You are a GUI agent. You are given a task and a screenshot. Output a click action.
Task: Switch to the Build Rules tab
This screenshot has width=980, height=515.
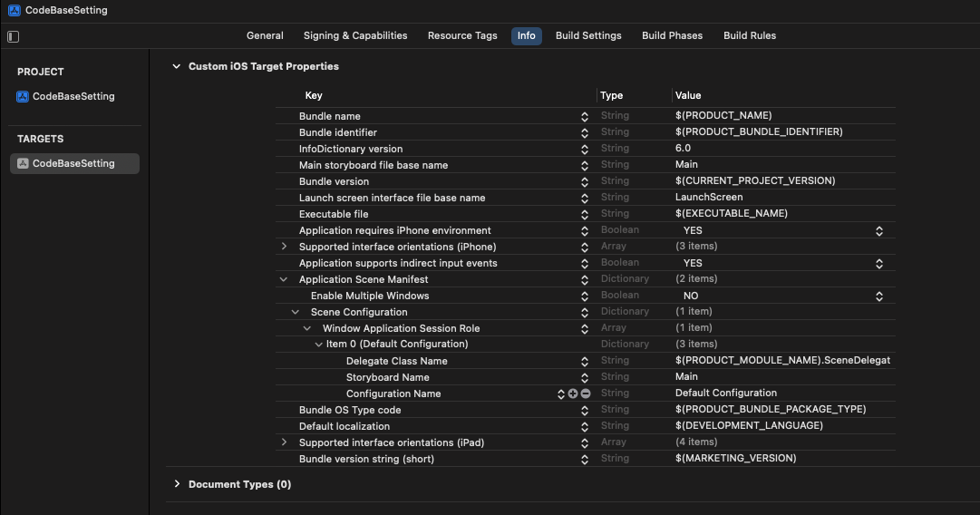[750, 35]
